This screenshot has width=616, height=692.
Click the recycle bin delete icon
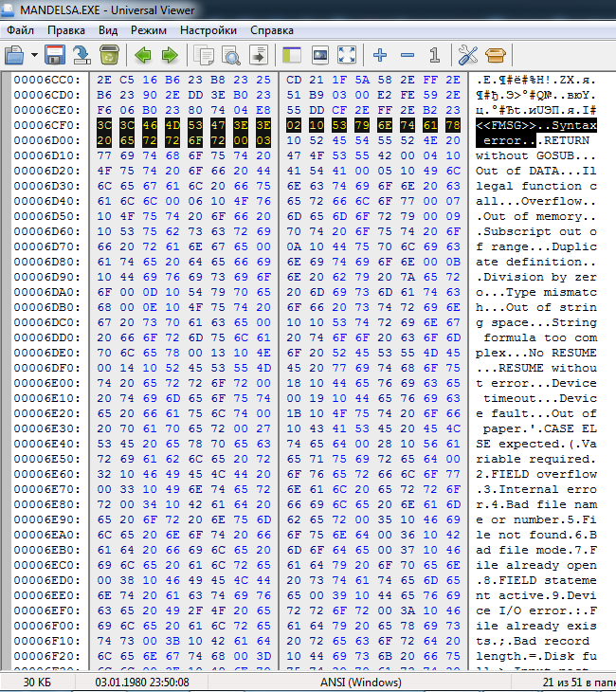point(109,55)
